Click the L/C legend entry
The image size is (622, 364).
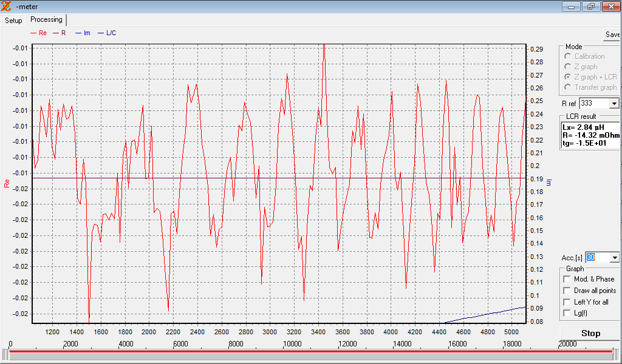click(107, 33)
